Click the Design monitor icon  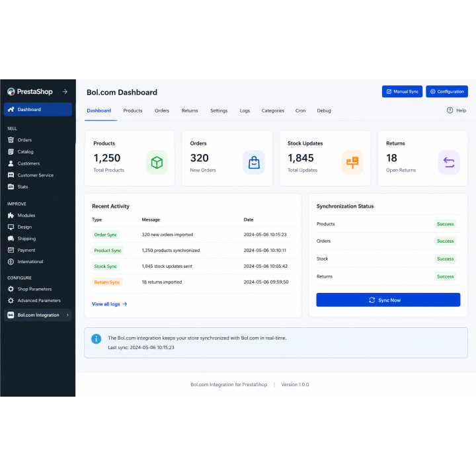point(11,227)
